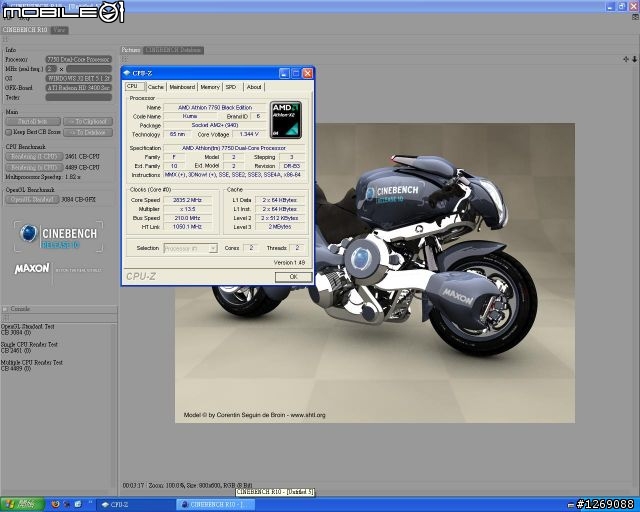Expand the quick launch chevron

[x=90, y=503]
